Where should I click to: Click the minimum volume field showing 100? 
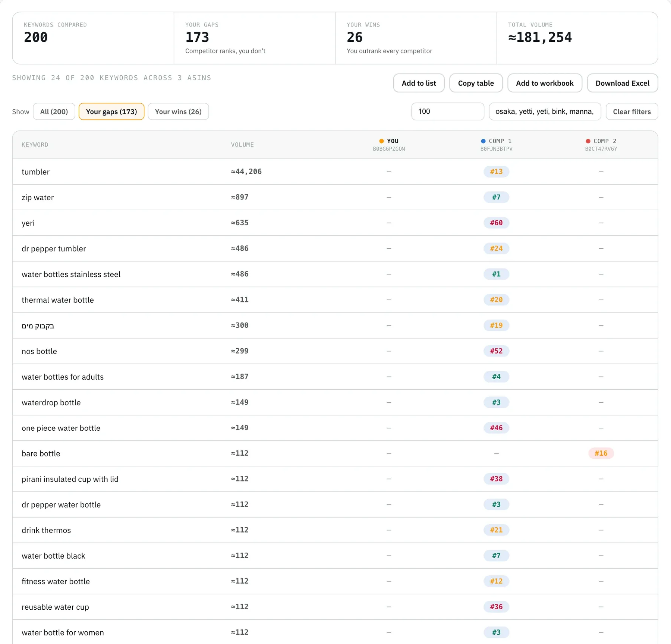[x=448, y=111]
